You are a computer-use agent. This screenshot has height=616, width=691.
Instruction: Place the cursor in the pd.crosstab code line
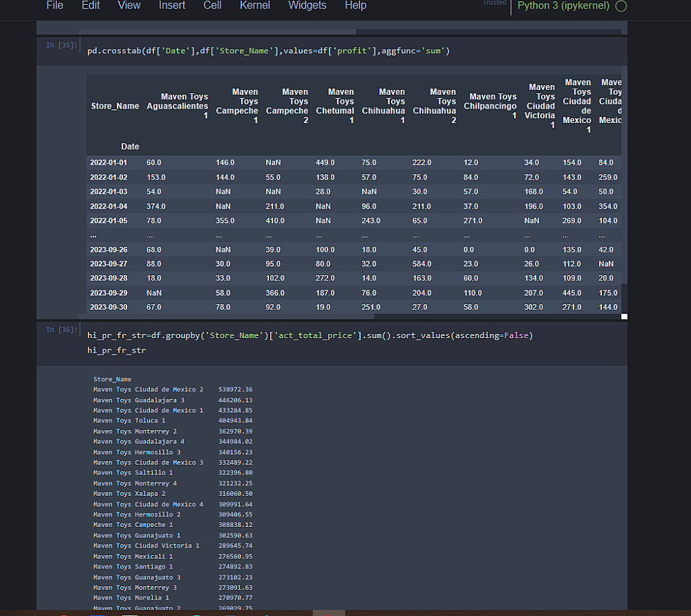pos(268,50)
